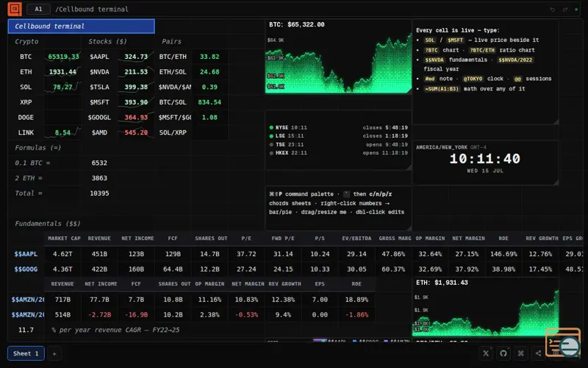This screenshot has height=368, width=588.
Task: Click resize handle of BTC chart widget
Action: tap(409, 90)
